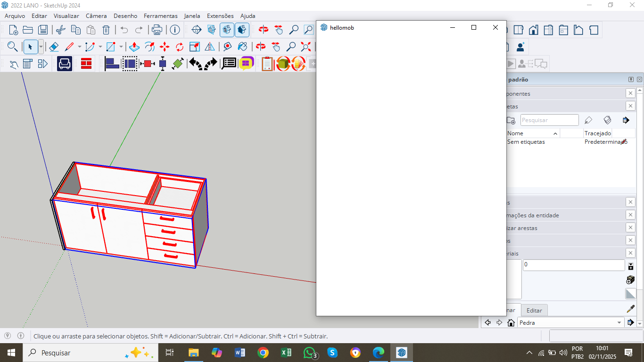Open the Pedra material library dropdown
Viewport: 644px width, 362px height.
(x=619, y=323)
